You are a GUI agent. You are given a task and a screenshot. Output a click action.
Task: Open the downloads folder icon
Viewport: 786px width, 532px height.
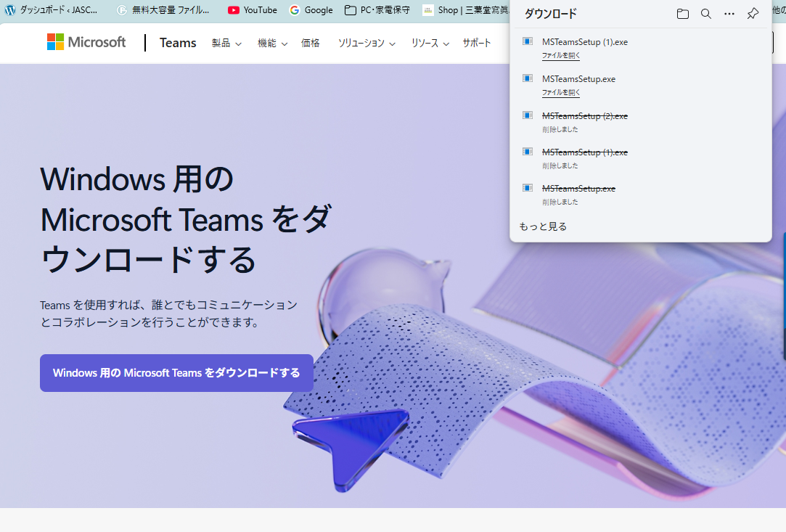(x=682, y=14)
